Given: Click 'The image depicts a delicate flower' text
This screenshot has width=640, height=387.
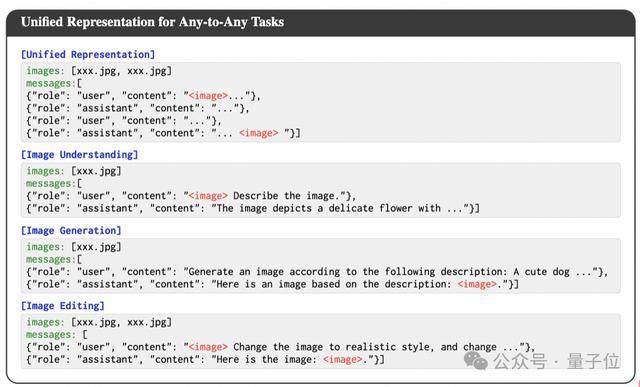Looking at the screenshot, I should [312, 209].
